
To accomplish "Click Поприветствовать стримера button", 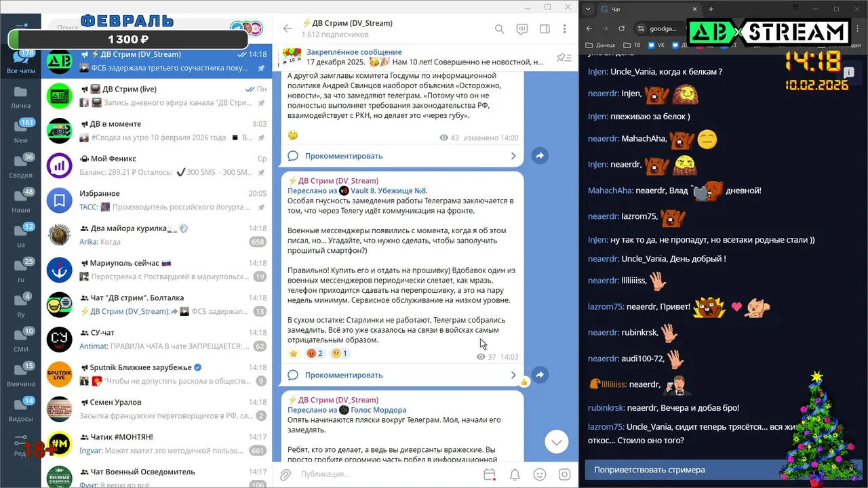I will click(723, 470).
